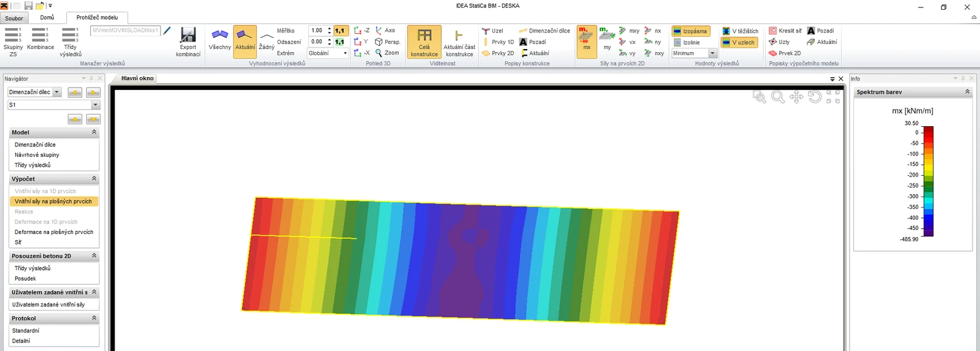Select the Všechny evaluation icon

pyautogui.click(x=220, y=42)
